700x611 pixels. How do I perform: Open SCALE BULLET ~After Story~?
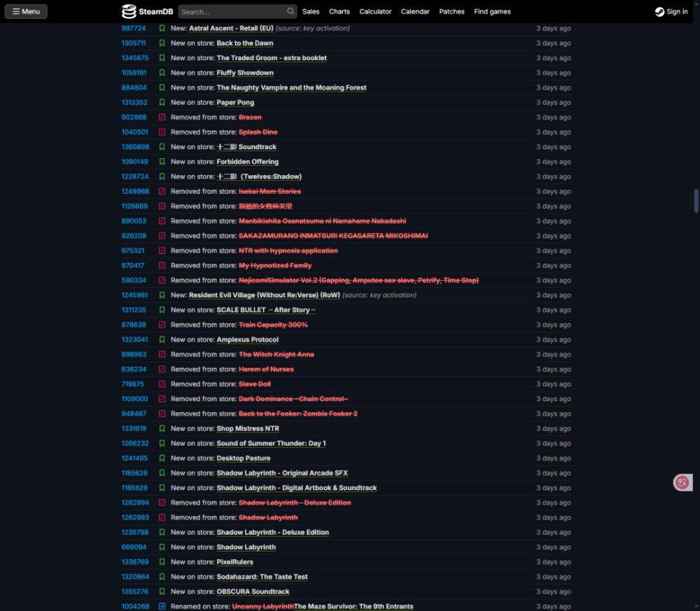point(266,310)
